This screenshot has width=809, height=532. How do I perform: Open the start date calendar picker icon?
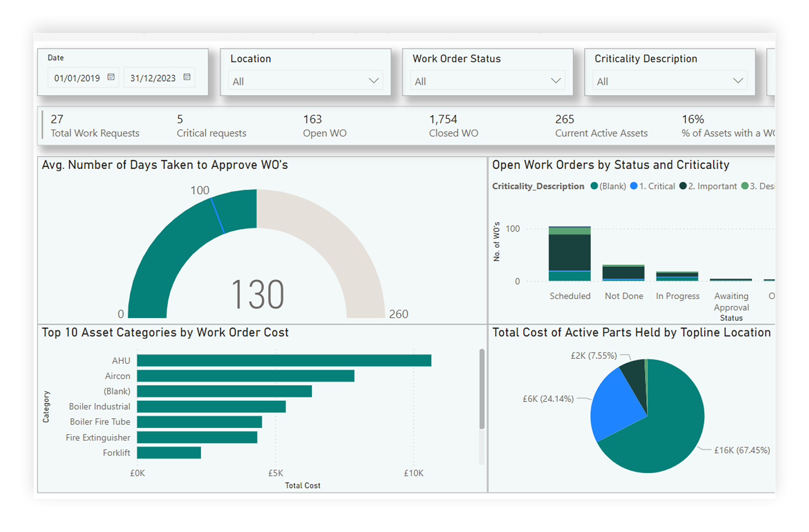(111, 77)
